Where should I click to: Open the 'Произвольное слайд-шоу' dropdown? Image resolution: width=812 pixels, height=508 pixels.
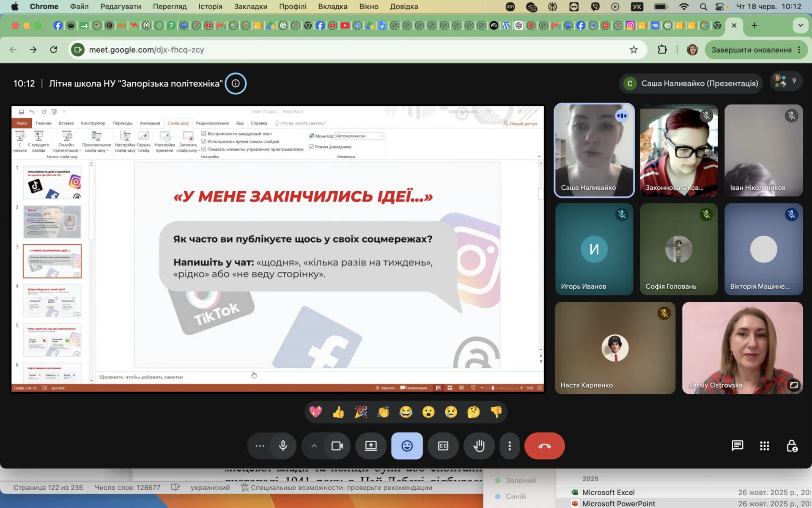click(96, 141)
